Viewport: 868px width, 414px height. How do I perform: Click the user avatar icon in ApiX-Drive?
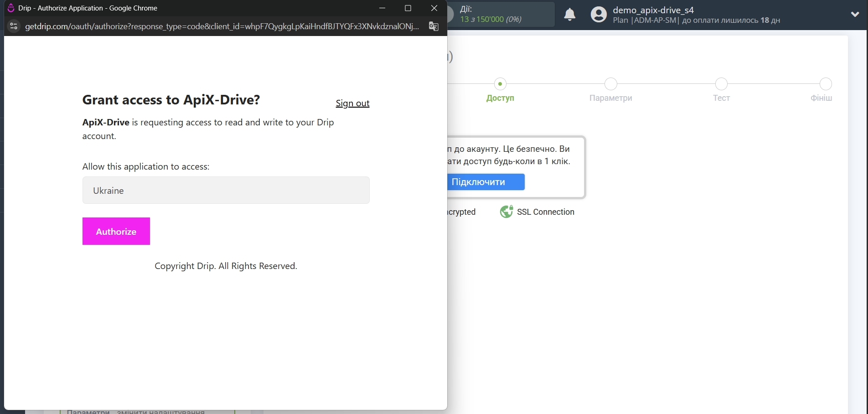(599, 15)
